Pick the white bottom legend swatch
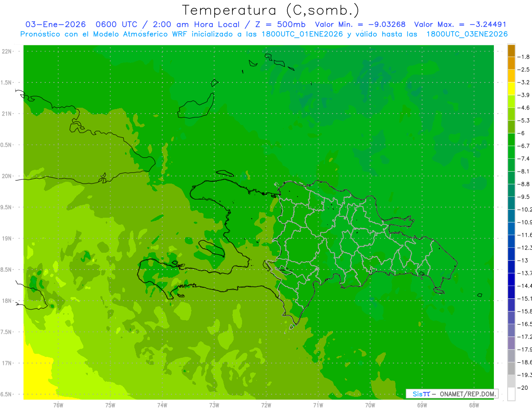 point(511,394)
